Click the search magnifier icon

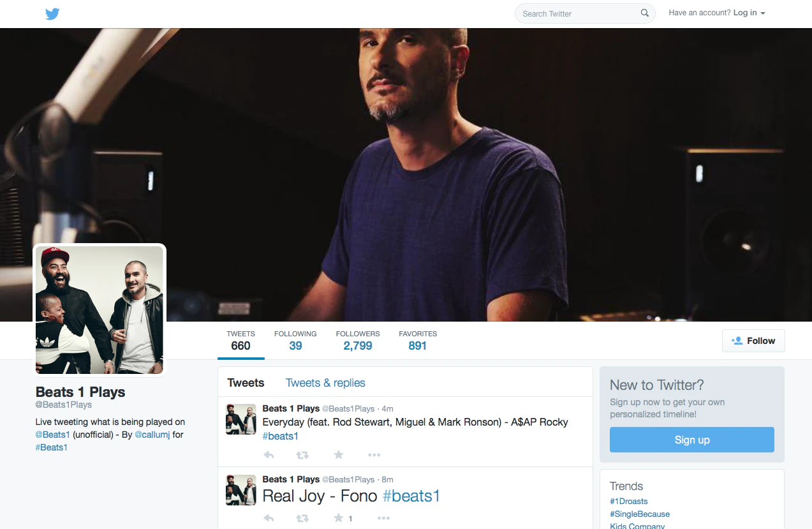click(x=645, y=13)
